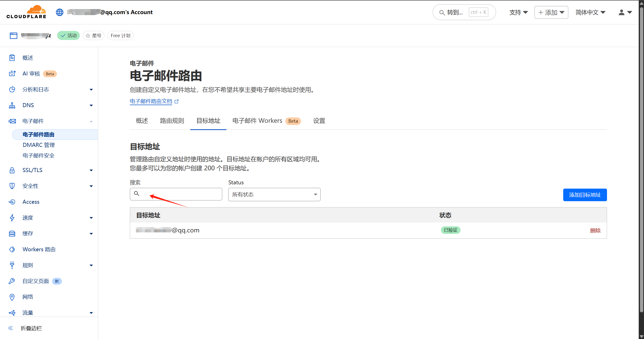Click the Cloudflare logo
644x339 pixels.
pyautogui.click(x=26, y=12)
